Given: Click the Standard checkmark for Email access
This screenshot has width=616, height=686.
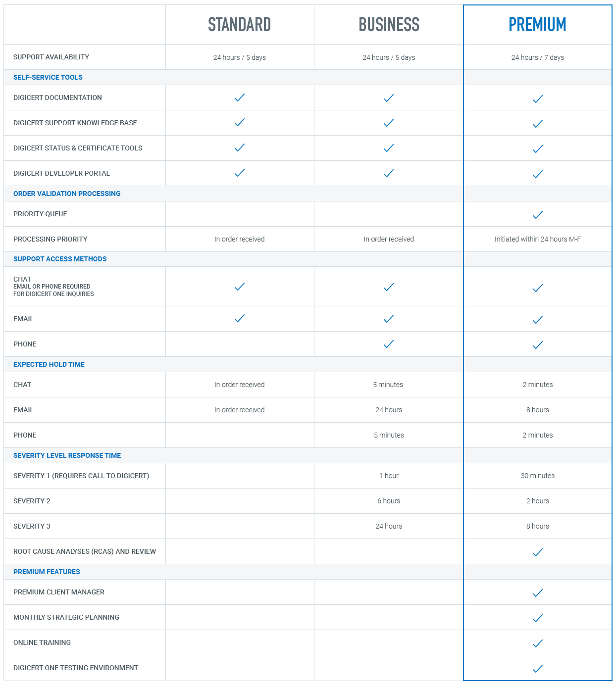Looking at the screenshot, I should [x=240, y=318].
